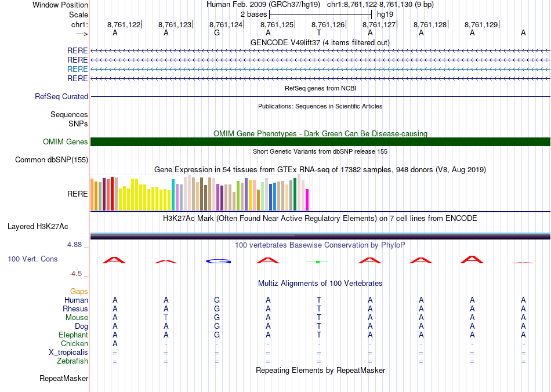Click the RepeatMasker track label
The width and height of the screenshot is (551, 392).
coord(64,379)
